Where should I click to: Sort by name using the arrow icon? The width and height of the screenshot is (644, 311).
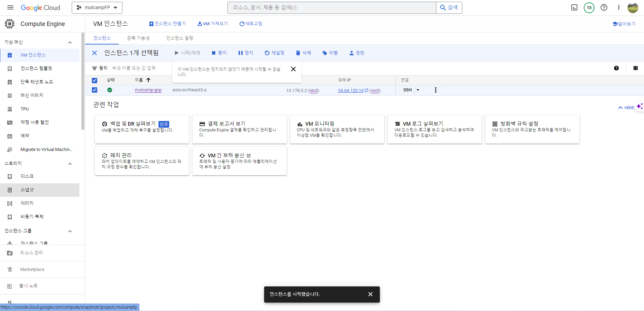point(148,80)
